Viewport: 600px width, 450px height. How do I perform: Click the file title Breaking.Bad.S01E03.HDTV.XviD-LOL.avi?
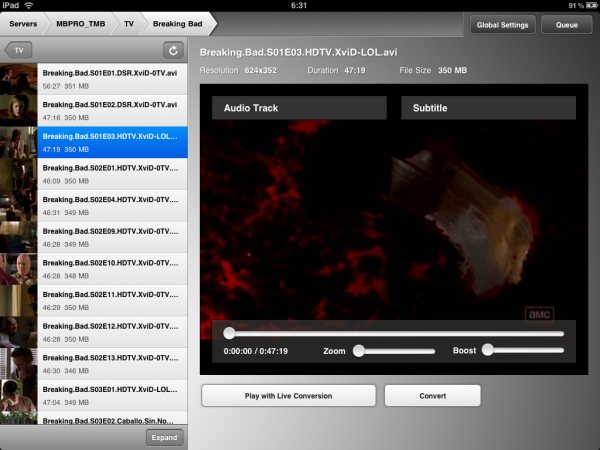tap(298, 52)
